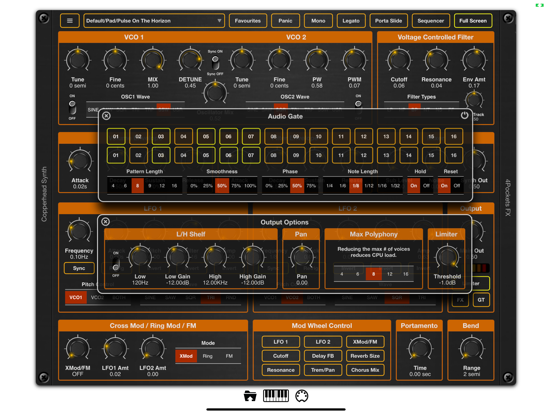
Task: Open the hamburger menu icon
Action: click(x=70, y=21)
